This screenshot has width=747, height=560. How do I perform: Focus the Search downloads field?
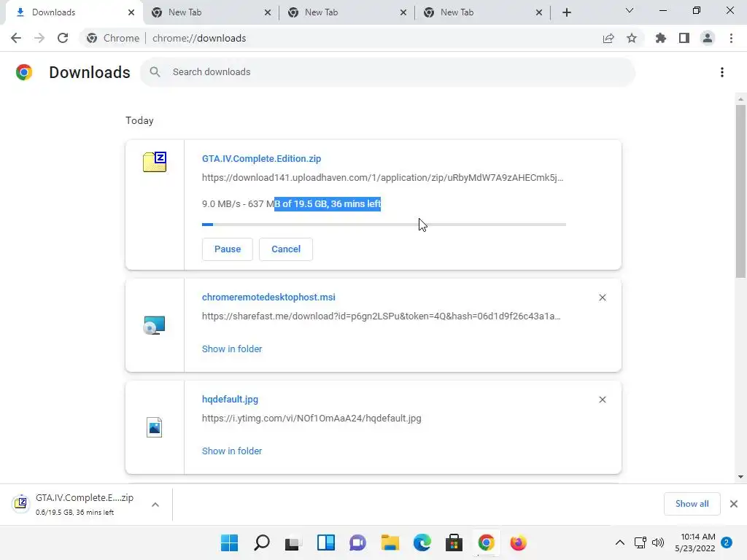(387, 72)
